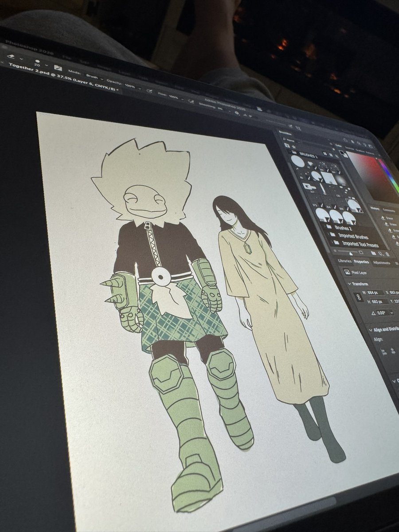399x532 pixels.
Task: Open the Imported Tool Presets folder
Action: pos(360,244)
